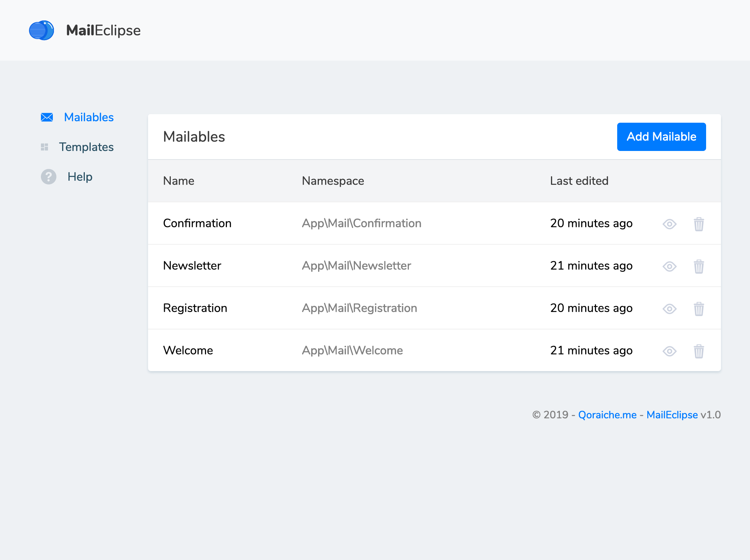This screenshot has height=560, width=750.
Task: Click the envelope icon beside Mailables
Action: click(x=47, y=118)
